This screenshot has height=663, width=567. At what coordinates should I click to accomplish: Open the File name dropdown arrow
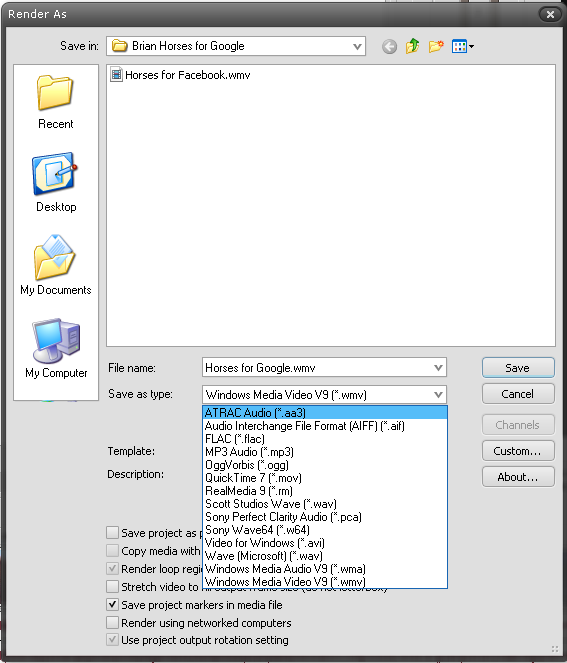[438, 368]
